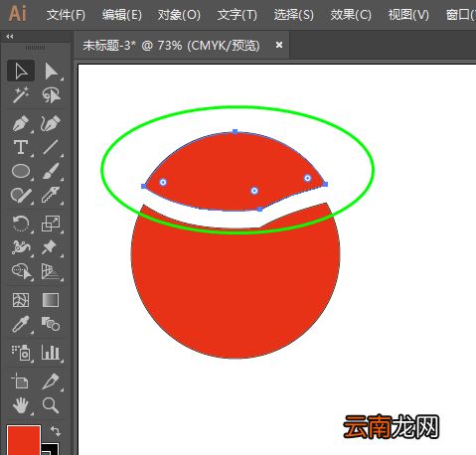Select the Eraser tool

click(51, 196)
